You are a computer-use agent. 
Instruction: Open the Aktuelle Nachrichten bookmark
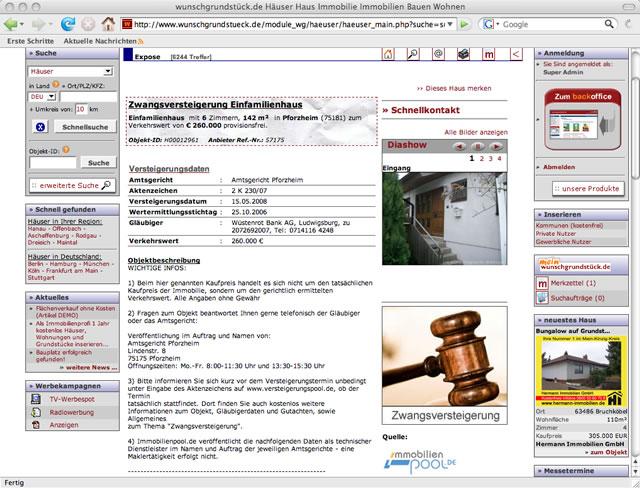tap(100, 41)
